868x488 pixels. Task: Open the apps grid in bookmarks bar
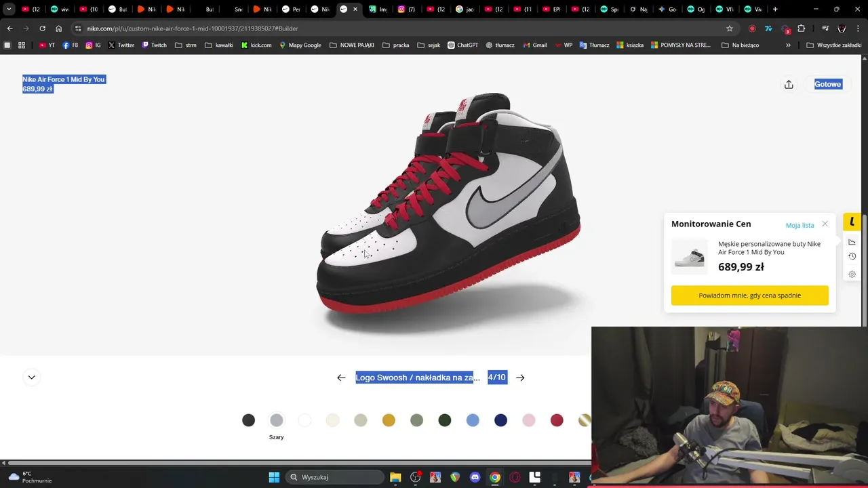(22, 45)
